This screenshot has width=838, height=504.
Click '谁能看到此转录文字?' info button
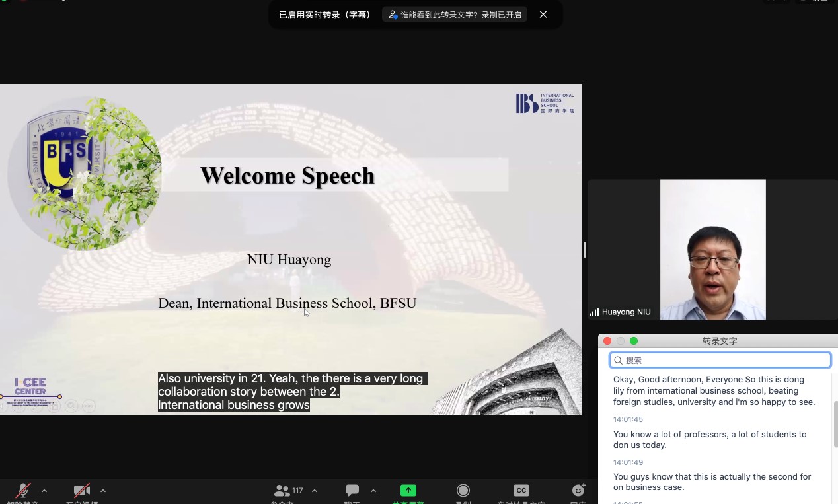[455, 15]
